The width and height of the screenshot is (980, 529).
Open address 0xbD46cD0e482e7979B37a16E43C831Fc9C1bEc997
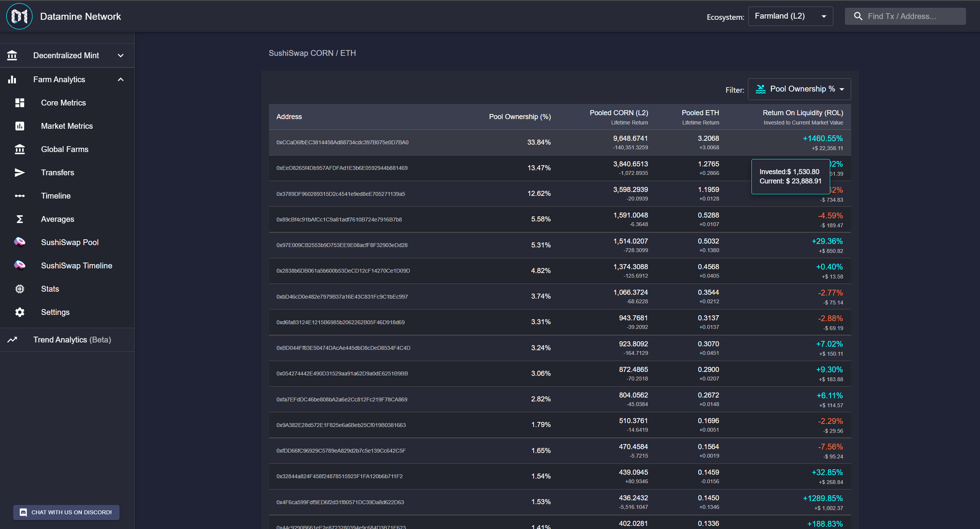coord(342,297)
